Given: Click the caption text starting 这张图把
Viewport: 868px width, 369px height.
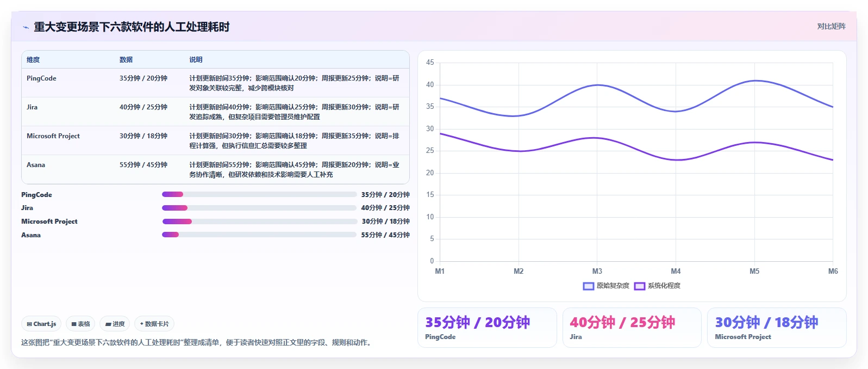Looking at the screenshot, I should tap(198, 342).
